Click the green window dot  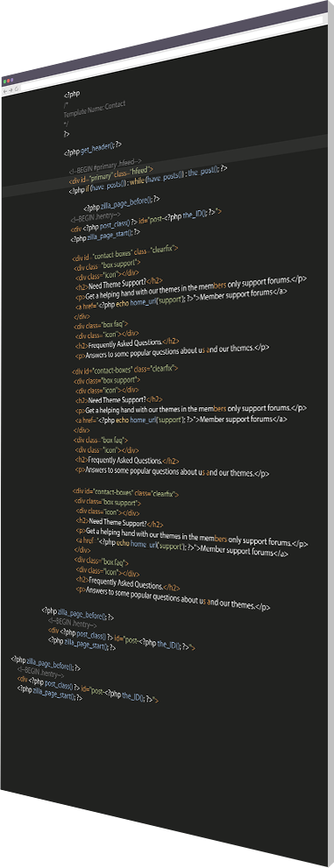[x=4, y=81]
